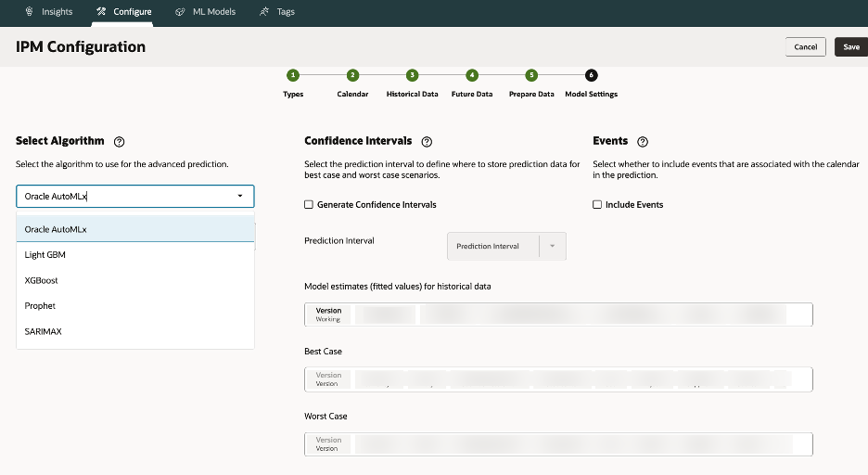Open step 3 Historical Data circle
The height and width of the screenshot is (475, 868).
(x=412, y=76)
